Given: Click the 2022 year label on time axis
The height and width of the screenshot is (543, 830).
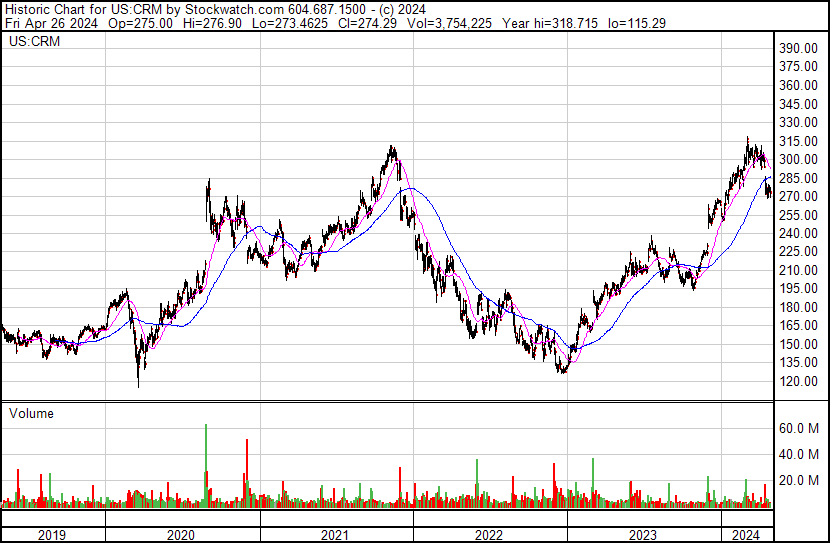Looking at the screenshot, I should click(489, 535).
